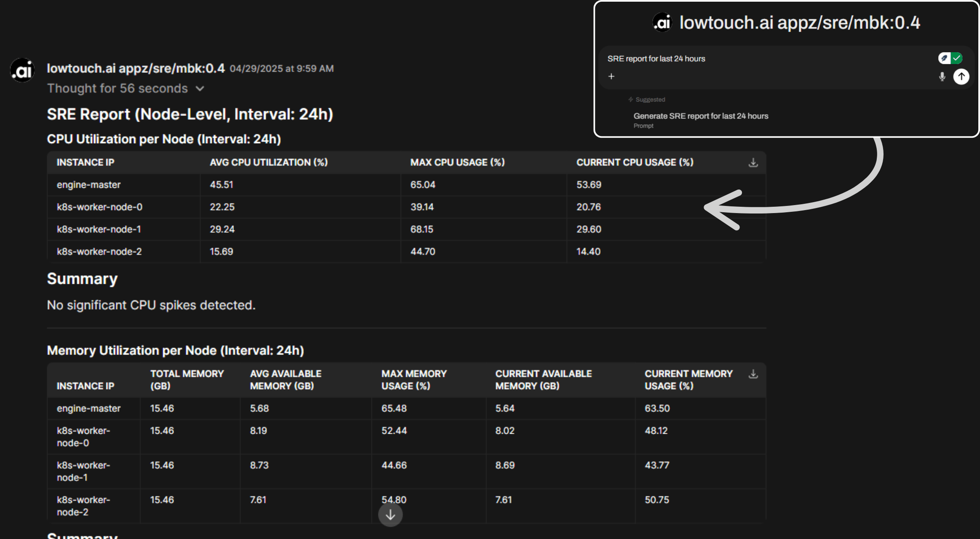Viewport: 980px width, 539px height.
Task: Click the 'Suggested' label with lightning icon
Action: coord(647,100)
